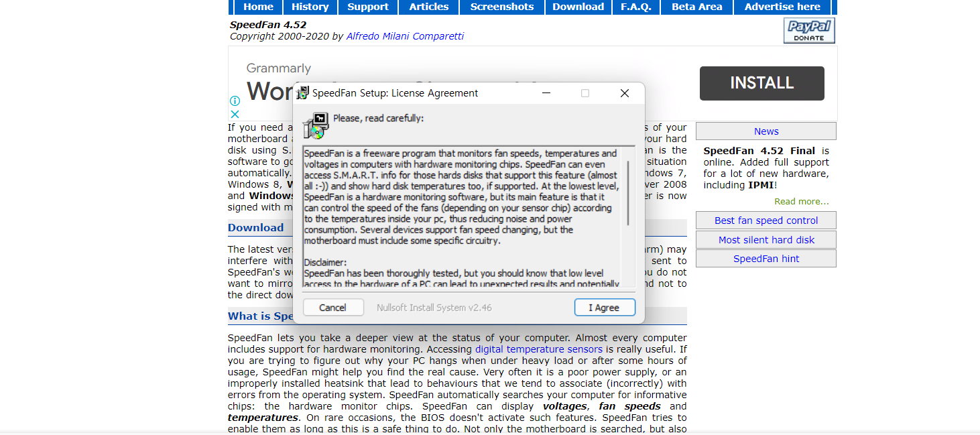Viewport: 980px width, 435px height.
Task: Click the 'SpeedFan 4.52' page title
Action: click(268, 25)
